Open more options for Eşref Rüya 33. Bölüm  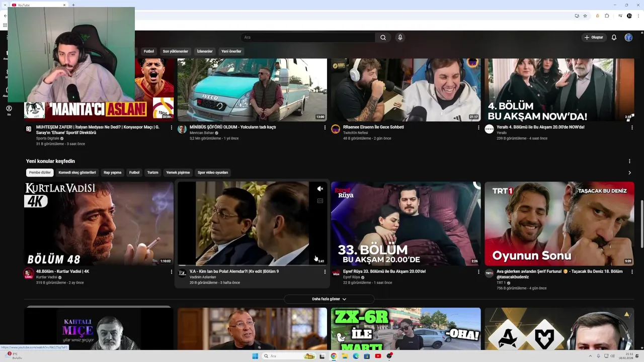click(x=478, y=272)
